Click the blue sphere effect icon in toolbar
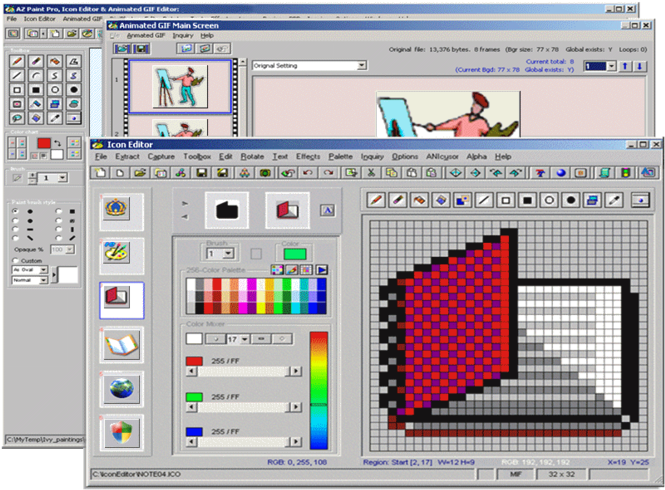This screenshot has height=490, width=665. tap(561, 173)
